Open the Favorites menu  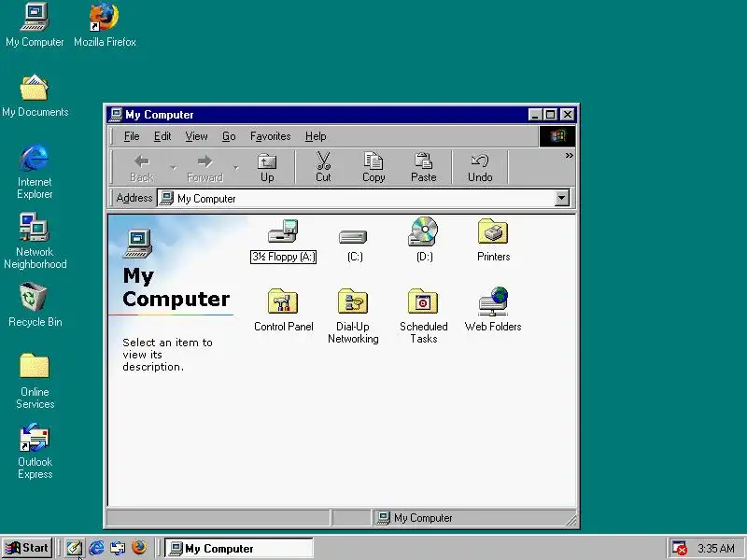coord(270,136)
